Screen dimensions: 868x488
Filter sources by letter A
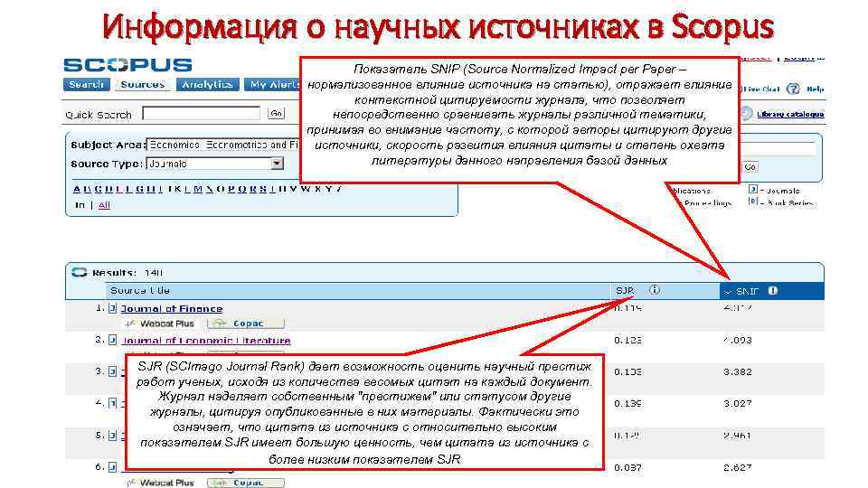tap(77, 189)
